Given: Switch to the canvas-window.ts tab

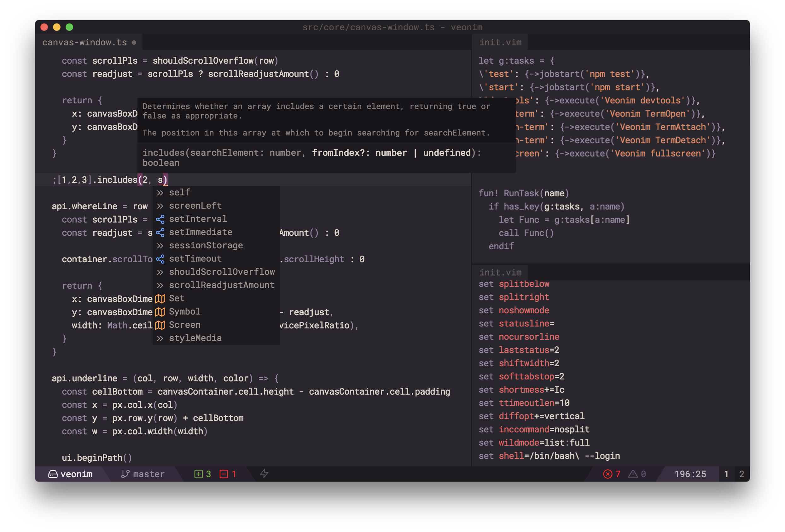Looking at the screenshot, I should [84, 43].
